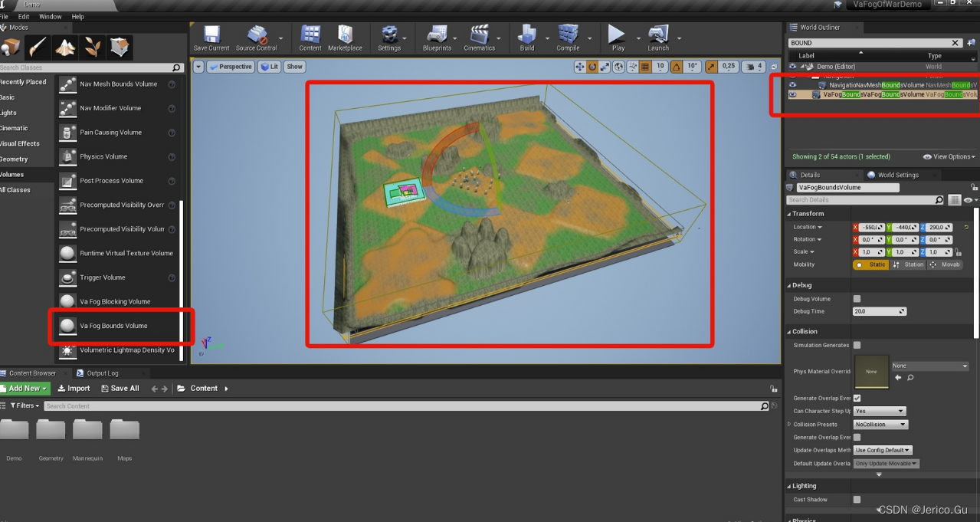
Task: Select the Landscape mode icon
Action: 65,48
